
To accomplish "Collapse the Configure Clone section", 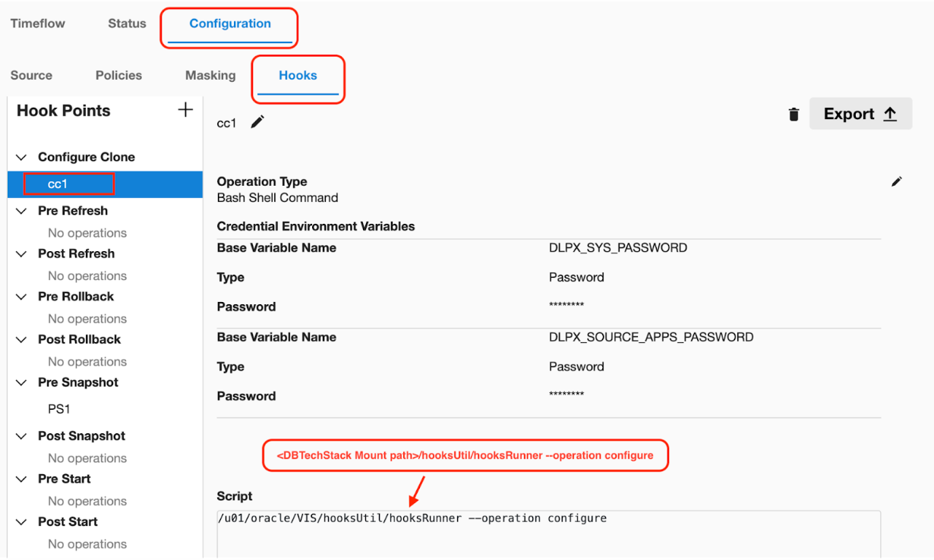I will 21,157.
